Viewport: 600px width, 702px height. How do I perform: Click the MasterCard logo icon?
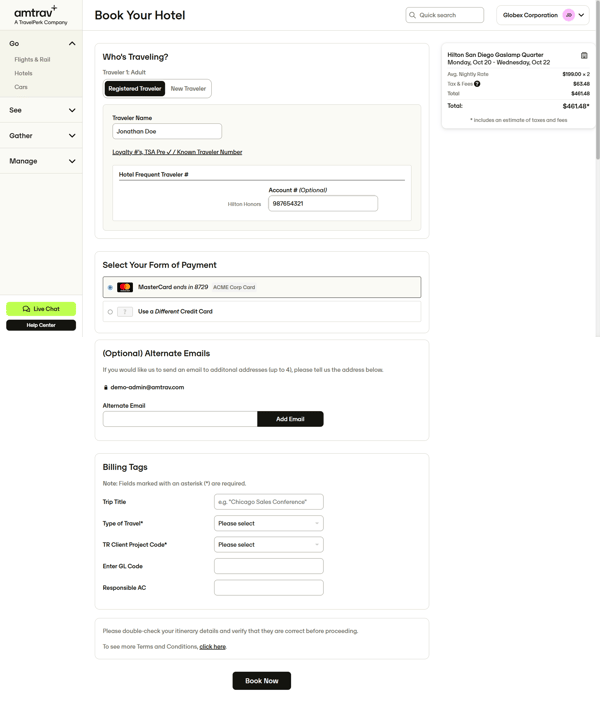click(x=125, y=287)
